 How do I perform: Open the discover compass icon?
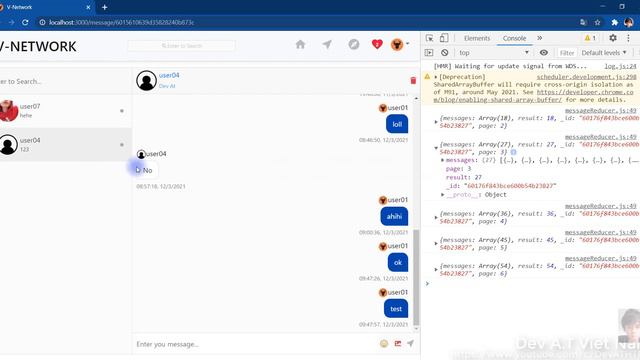pos(354,44)
